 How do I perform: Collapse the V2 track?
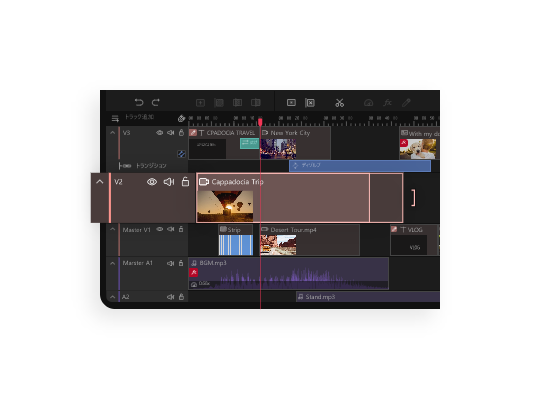click(100, 182)
